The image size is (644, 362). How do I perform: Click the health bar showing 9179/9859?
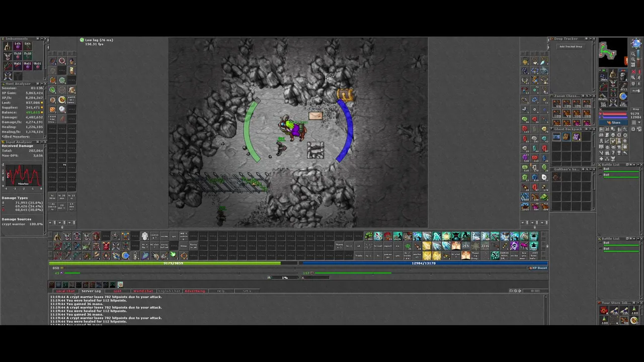[174, 263]
